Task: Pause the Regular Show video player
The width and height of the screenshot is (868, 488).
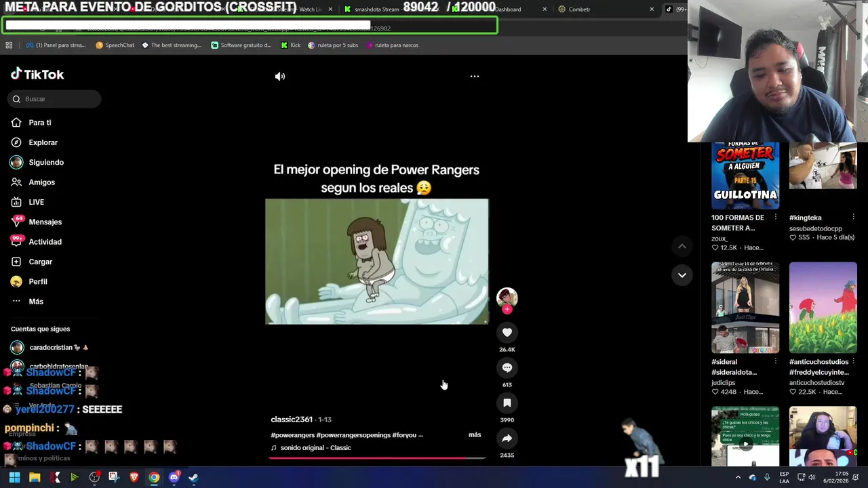Action: [x=376, y=262]
